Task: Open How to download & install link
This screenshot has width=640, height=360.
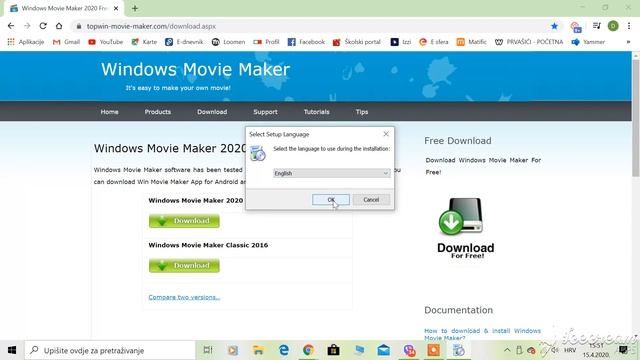Action: coord(482,334)
